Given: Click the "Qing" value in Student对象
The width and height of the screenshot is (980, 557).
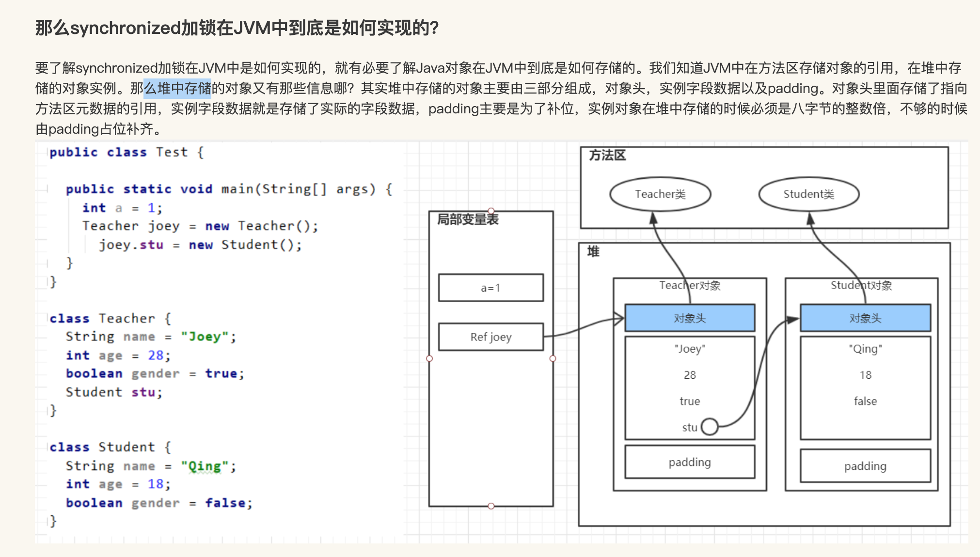Looking at the screenshot, I should point(865,349).
